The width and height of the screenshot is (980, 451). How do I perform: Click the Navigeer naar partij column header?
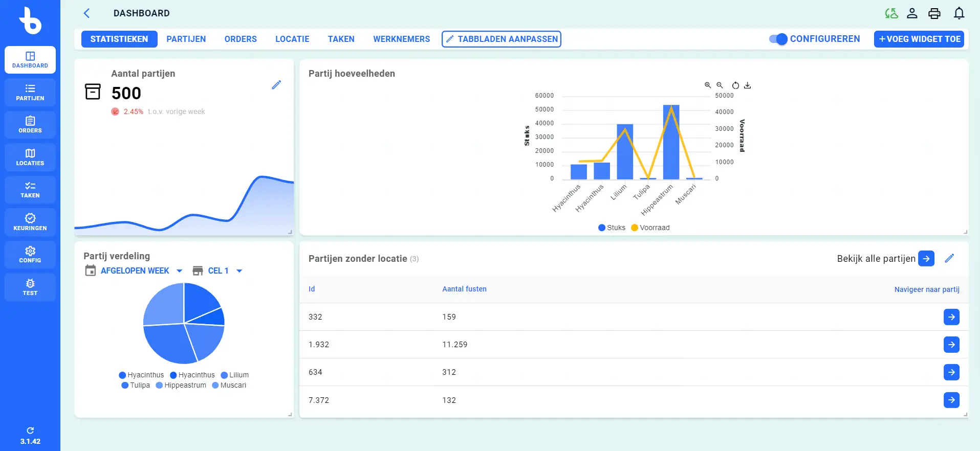pyautogui.click(x=927, y=289)
